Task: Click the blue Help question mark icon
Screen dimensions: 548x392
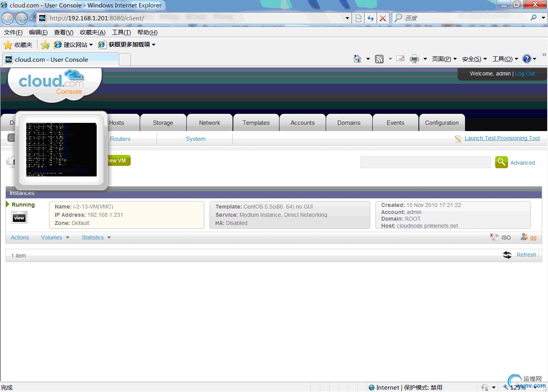Action: click(x=527, y=59)
